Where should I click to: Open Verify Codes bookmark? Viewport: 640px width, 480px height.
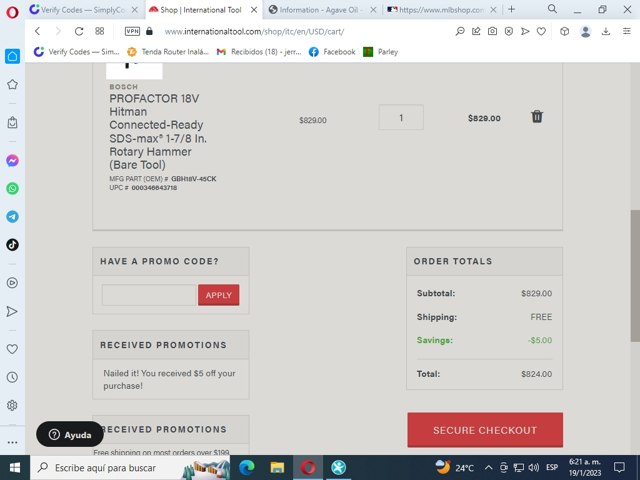click(77, 52)
